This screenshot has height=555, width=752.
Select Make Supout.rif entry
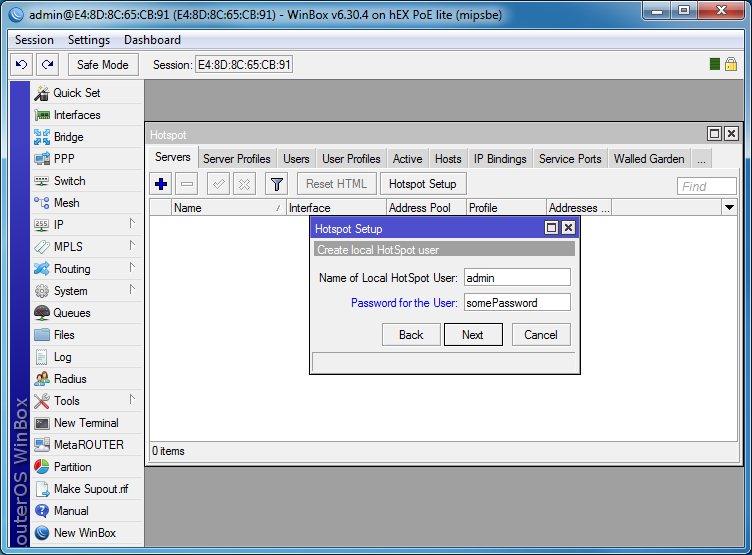point(87,489)
